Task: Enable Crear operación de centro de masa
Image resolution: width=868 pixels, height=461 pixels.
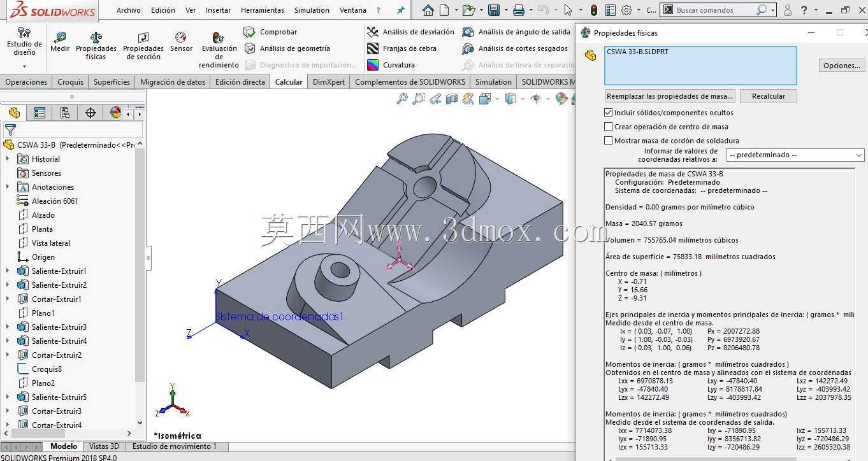Action: [609, 127]
